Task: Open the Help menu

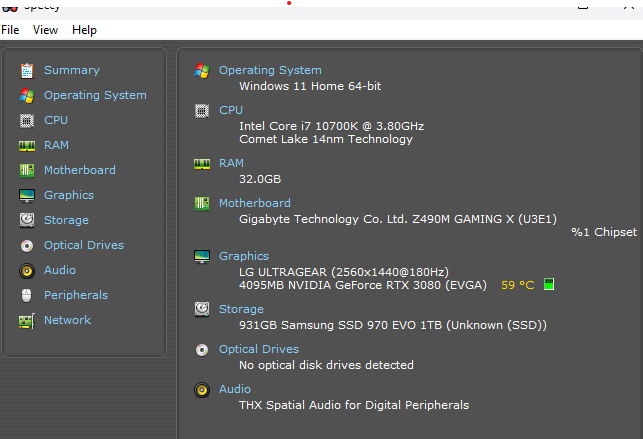Action: pyautogui.click(x=84, y=30)
